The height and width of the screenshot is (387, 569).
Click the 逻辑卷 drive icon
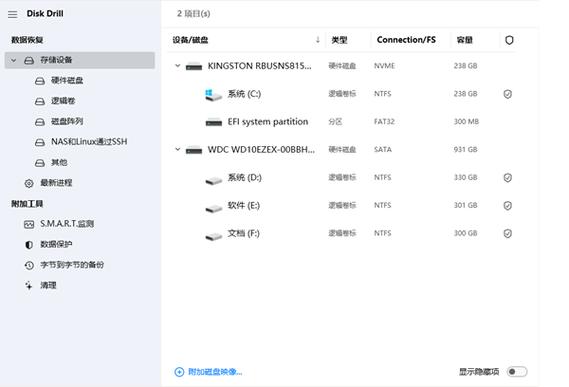point(40,101)
